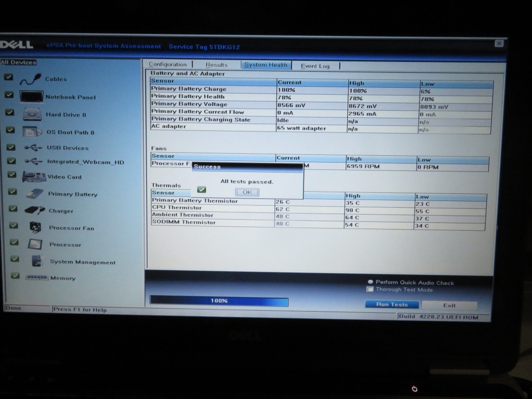Uncheck the Charger checkbox

[x=13, y=208]
